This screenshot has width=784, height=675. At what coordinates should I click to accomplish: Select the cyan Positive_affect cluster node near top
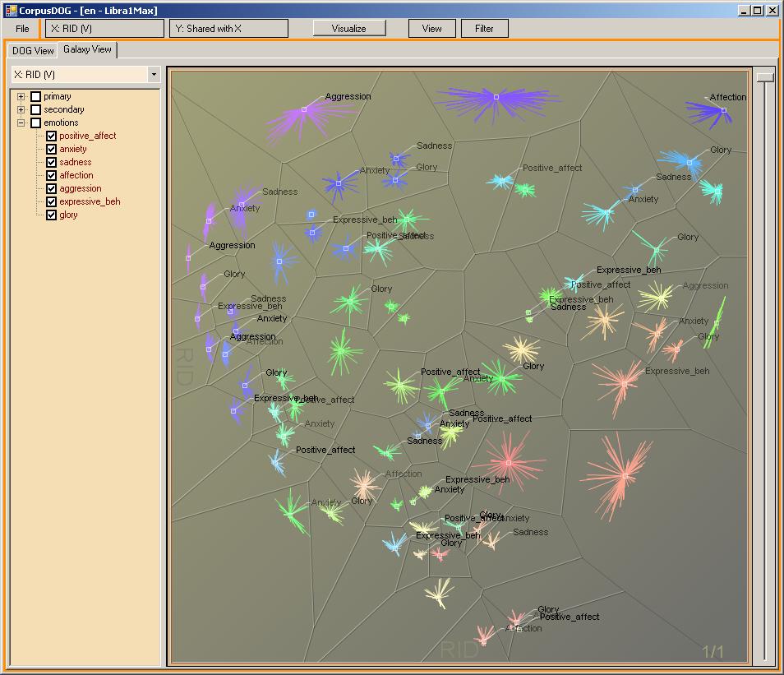click(x=500, y=179)
